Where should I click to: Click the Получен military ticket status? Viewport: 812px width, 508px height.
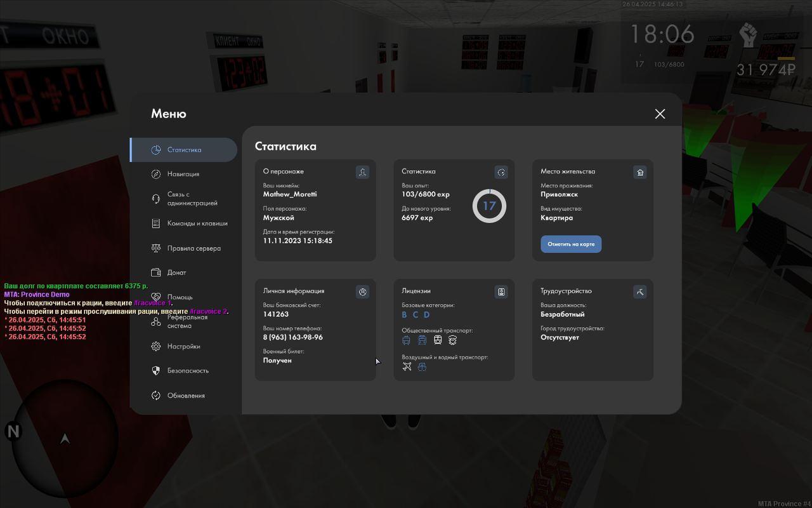click(277, 360)
